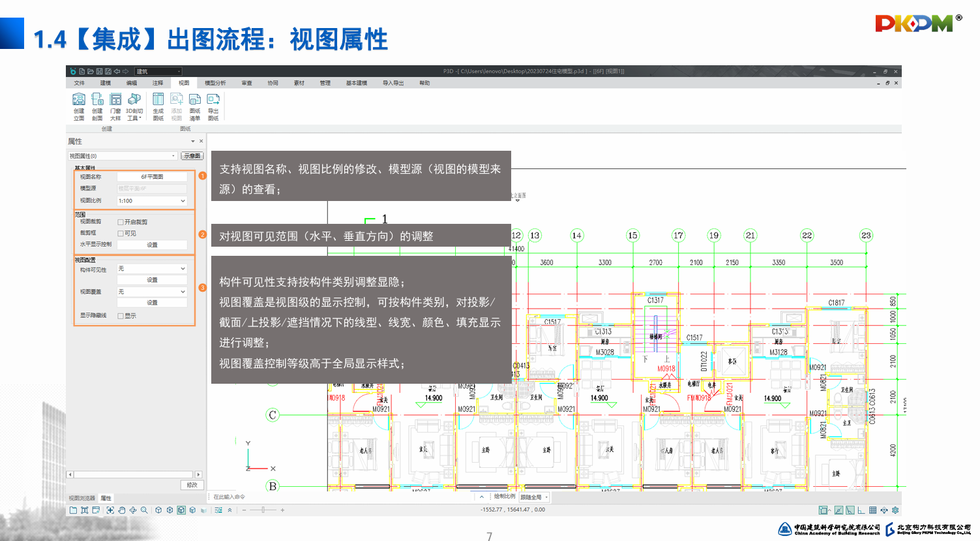Click the zoom extents icon in status bar
980x541 pixels.
[x=110, y=510]
